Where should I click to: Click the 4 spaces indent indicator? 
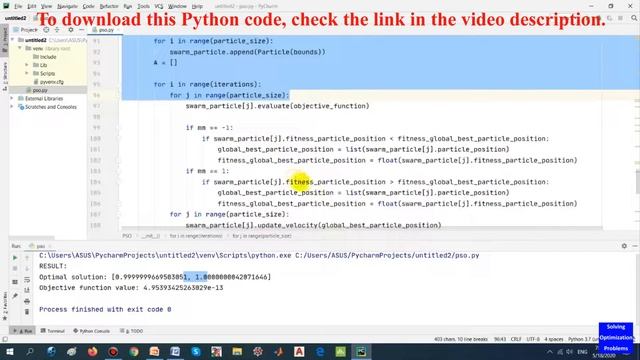point(553,339)
